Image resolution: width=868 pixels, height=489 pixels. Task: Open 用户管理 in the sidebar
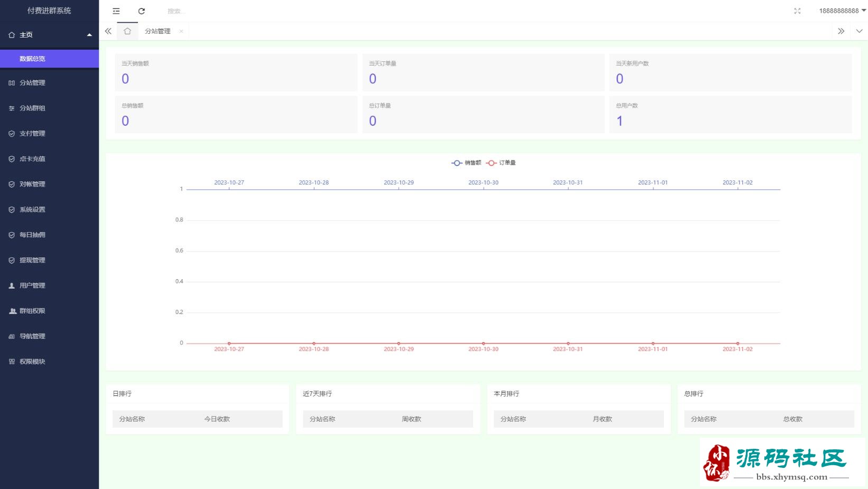point(50,286)
